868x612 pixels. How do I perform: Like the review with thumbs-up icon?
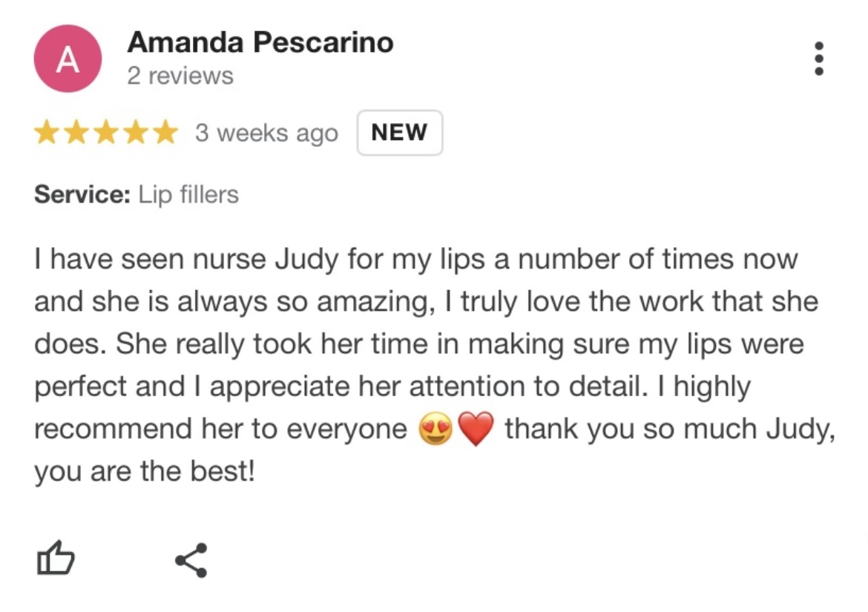click(x=56, y=558)
